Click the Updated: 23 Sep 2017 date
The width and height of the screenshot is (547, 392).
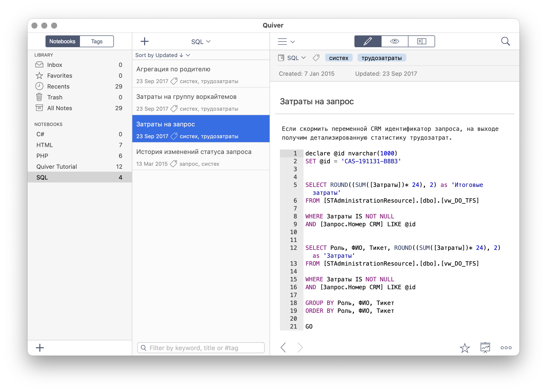pyautogui.click(x=386, y=74)
